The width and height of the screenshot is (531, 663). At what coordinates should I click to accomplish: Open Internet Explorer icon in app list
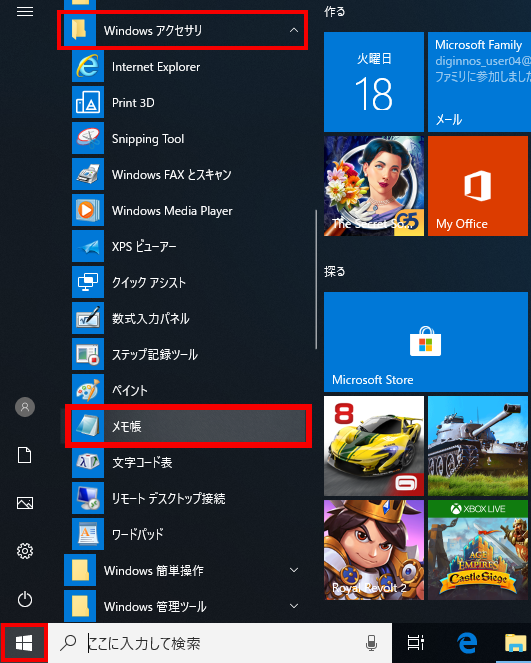(88, 66)
